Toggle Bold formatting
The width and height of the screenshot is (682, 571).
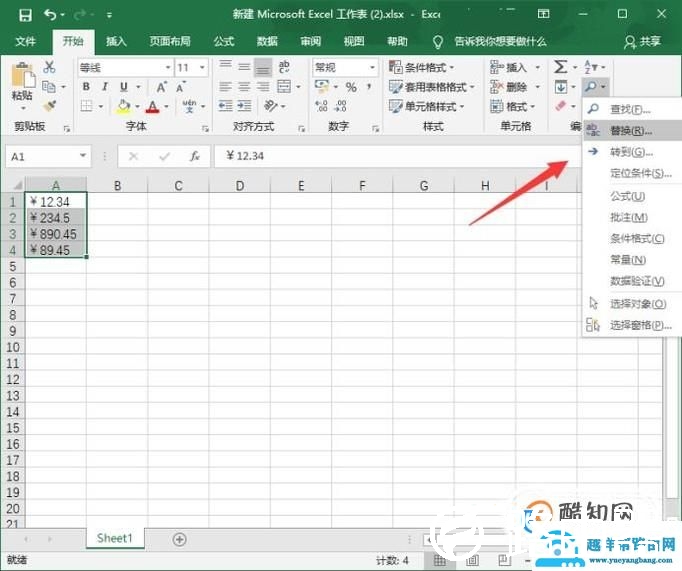[x=86, y=87]
